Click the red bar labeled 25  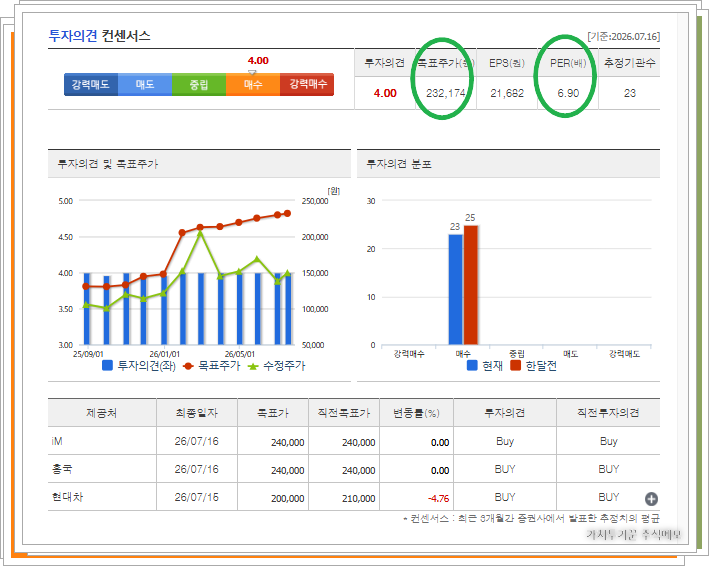pos(471,285)
